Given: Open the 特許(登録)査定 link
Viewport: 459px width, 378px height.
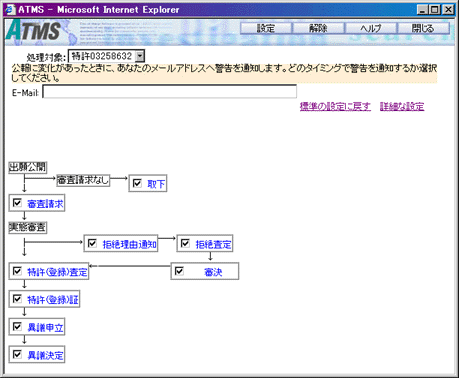Looking at the screenshot, I should (x=57, y=272).
